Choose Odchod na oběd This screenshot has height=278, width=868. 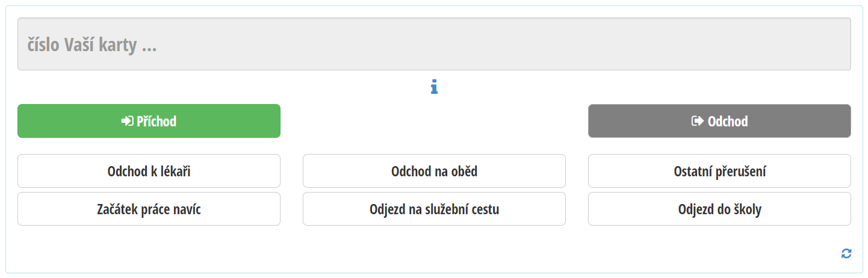[434, 171]
